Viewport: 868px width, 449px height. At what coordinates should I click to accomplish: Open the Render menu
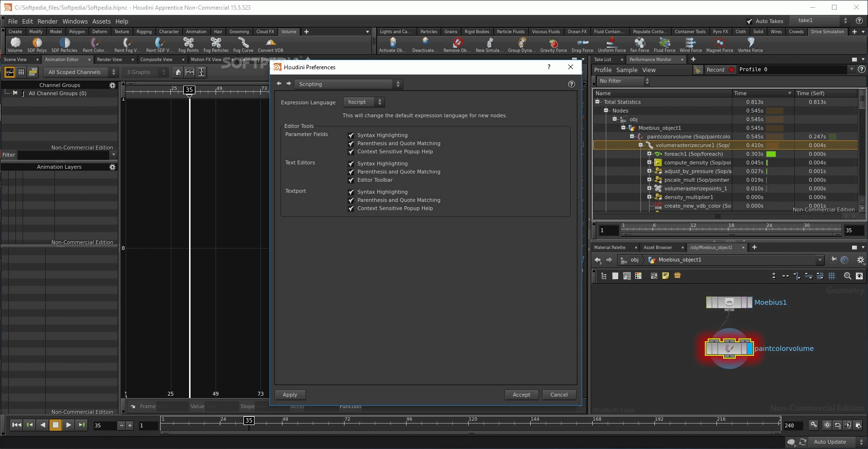tap(48, 21)
